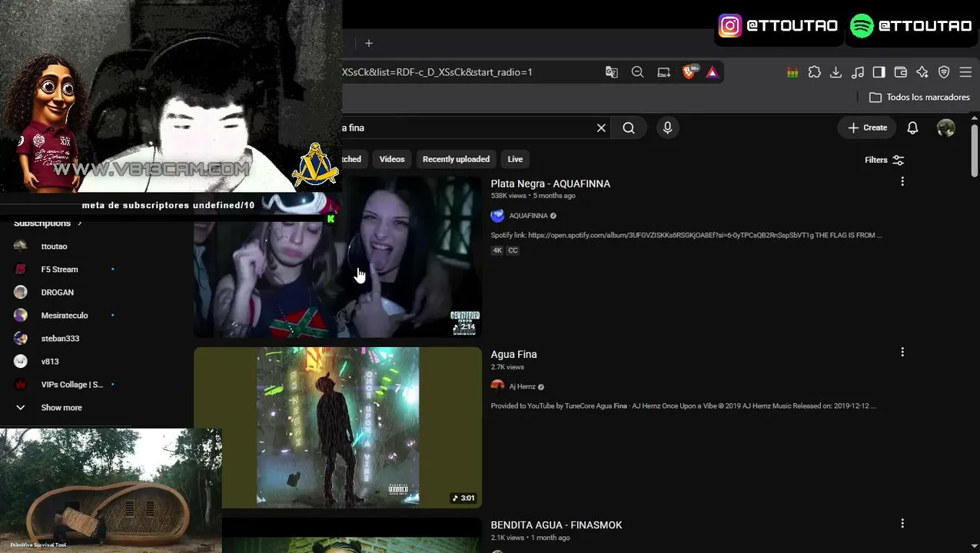Open Brave Rewards triangle icon
The image size is (980, 553).
(x=712, y=72)
